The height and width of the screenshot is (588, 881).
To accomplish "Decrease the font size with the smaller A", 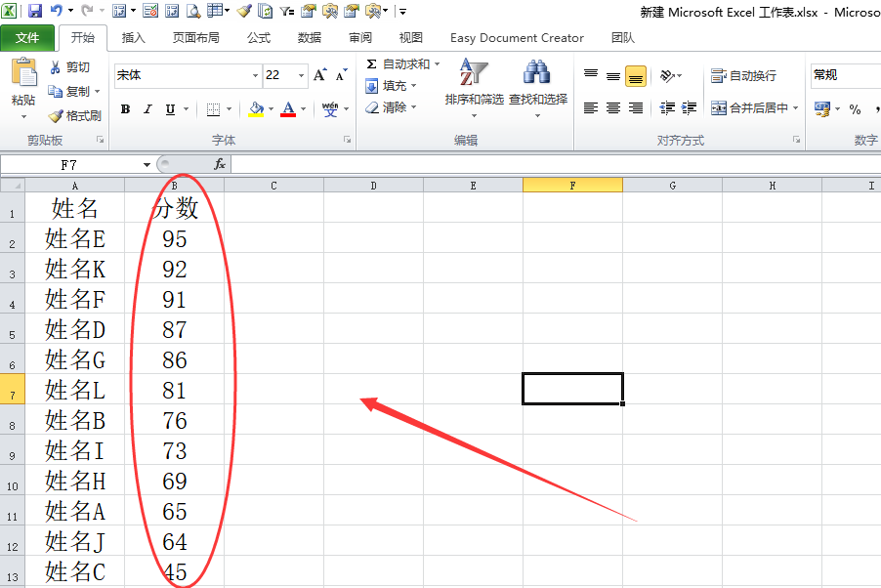I will [x=341, y=75].
